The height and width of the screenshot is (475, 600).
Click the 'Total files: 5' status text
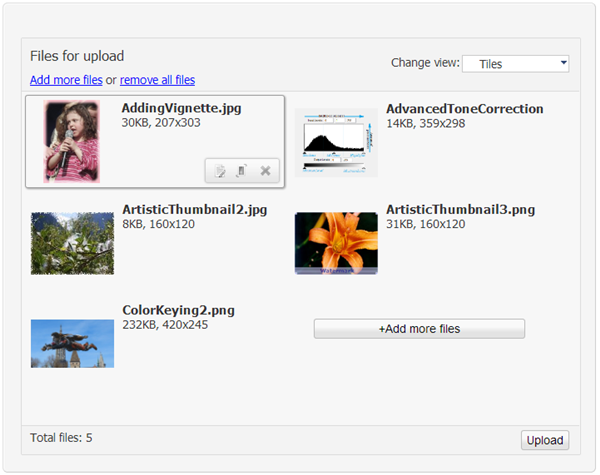click(61, 438)
